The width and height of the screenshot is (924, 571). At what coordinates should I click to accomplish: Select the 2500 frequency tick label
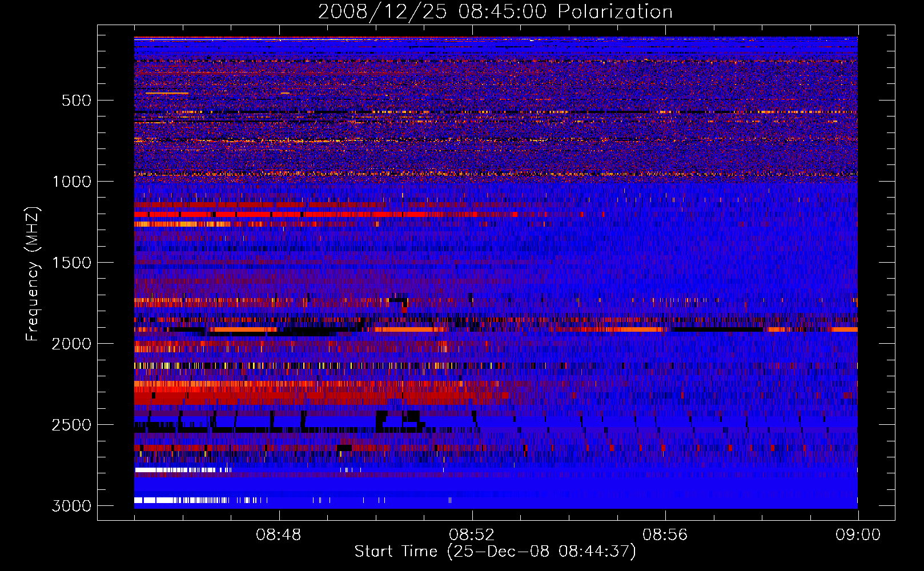click(x=71, y=425)
